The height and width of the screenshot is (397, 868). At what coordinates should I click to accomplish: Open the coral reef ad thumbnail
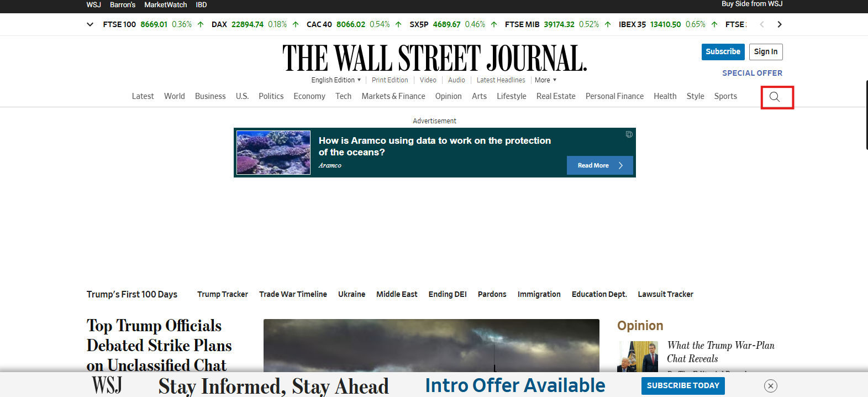point(273,153)
